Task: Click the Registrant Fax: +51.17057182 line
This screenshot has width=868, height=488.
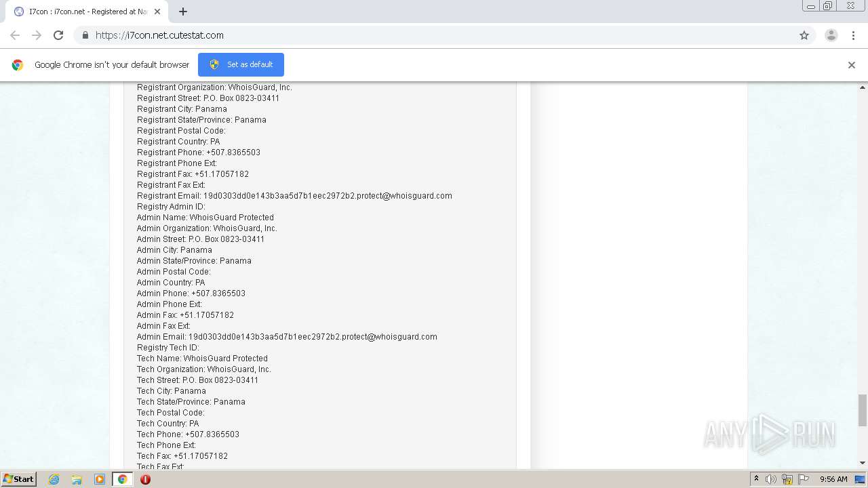Action: [x=193, y=174]
